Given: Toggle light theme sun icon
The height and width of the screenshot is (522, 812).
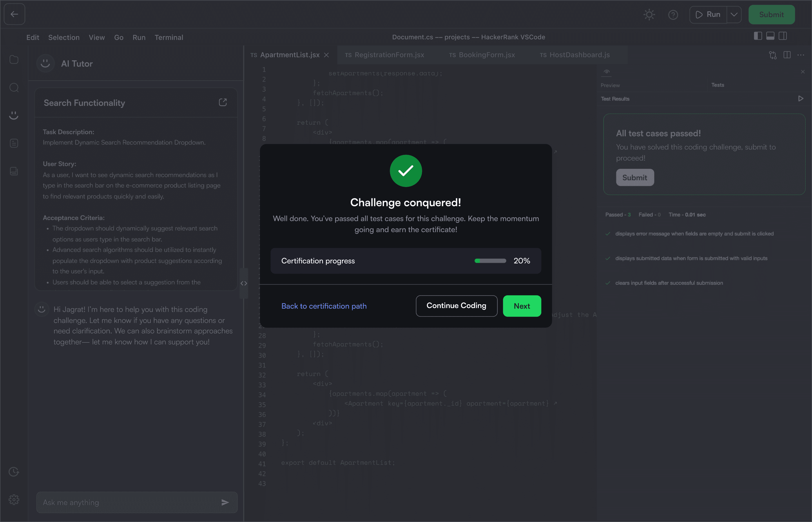Looking at the screenshot, I should pyautogui.click(x=649, y=14).
